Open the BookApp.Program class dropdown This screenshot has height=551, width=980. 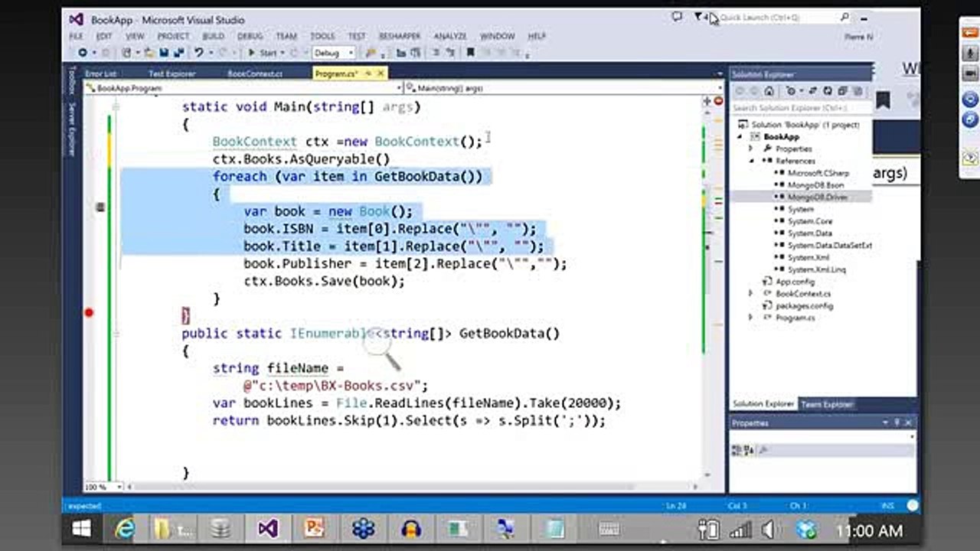tap(243, 88)
